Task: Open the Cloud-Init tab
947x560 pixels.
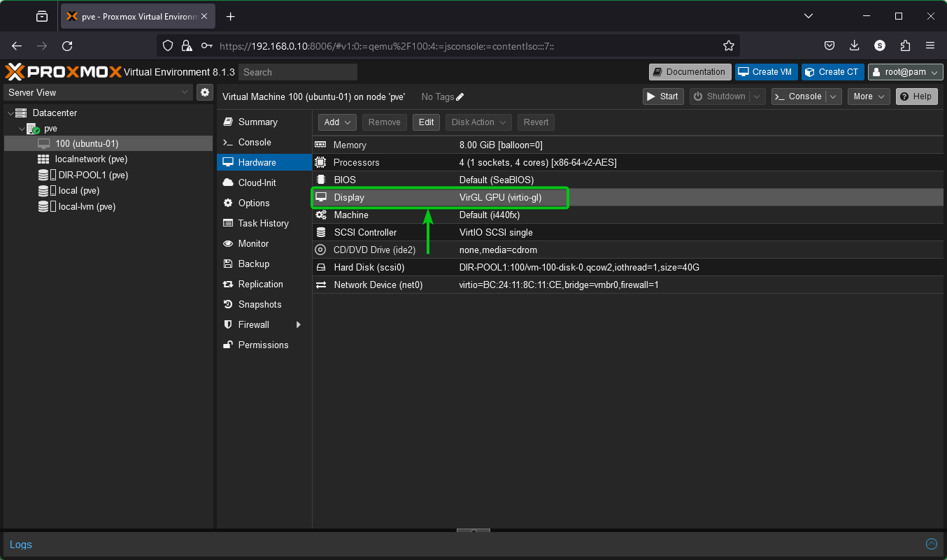Action: [264, 182]
